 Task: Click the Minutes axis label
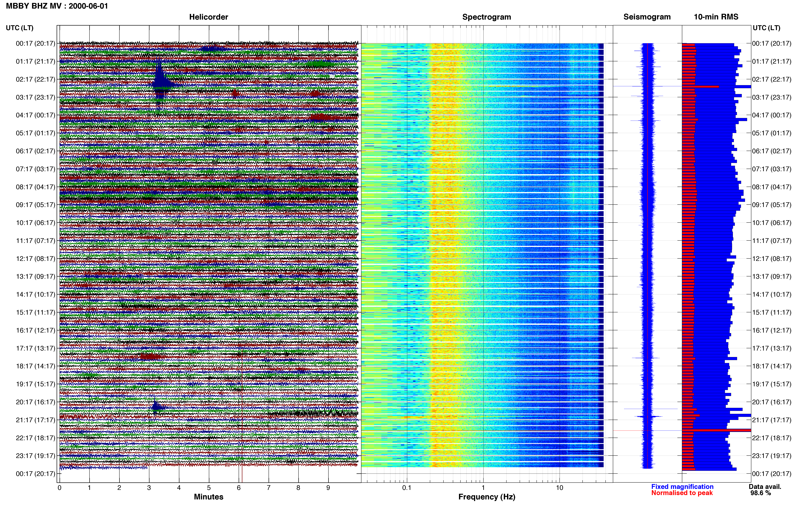pyautogui.click(x=209, y=497)
